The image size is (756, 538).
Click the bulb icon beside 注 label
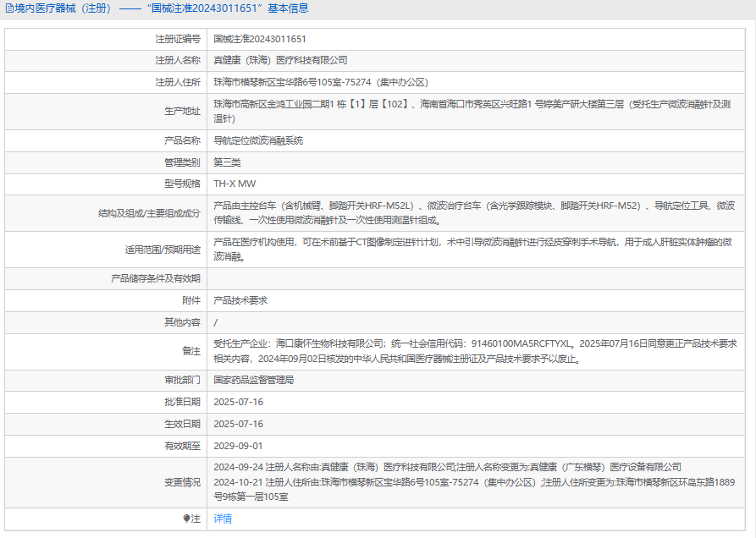(186, 519)
